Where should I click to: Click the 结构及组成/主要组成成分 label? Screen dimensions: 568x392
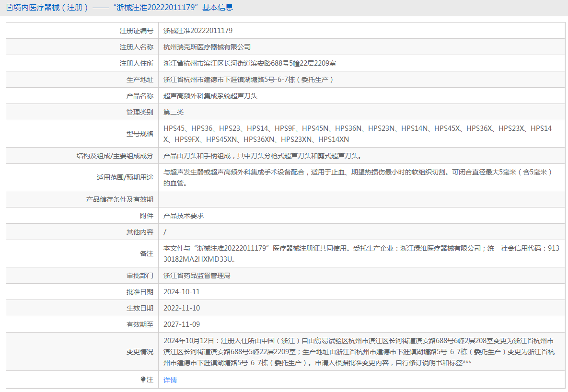point(115,156)
